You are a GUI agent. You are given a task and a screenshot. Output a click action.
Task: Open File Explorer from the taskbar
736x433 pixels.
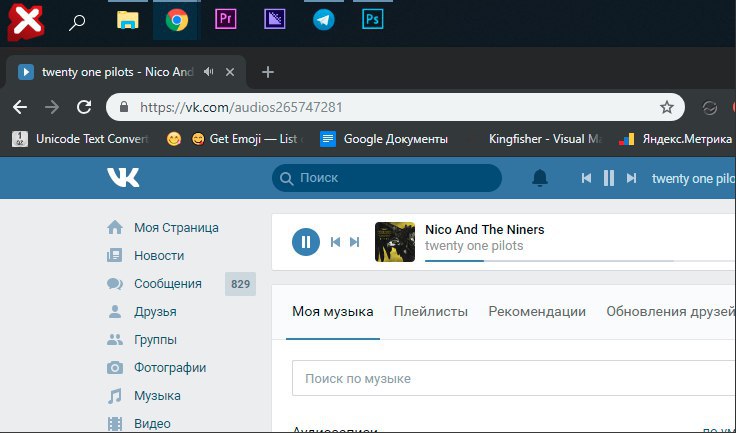point(127,20)
